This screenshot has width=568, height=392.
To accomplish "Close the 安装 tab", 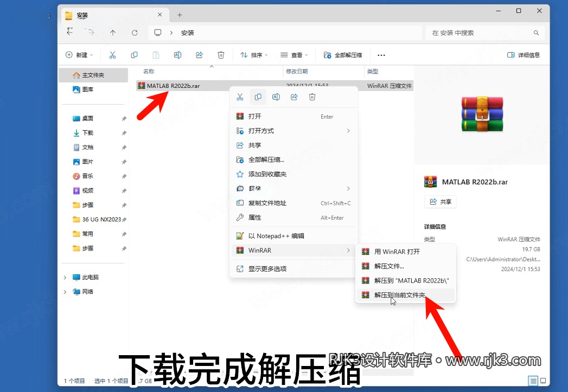I will point(159,15).
